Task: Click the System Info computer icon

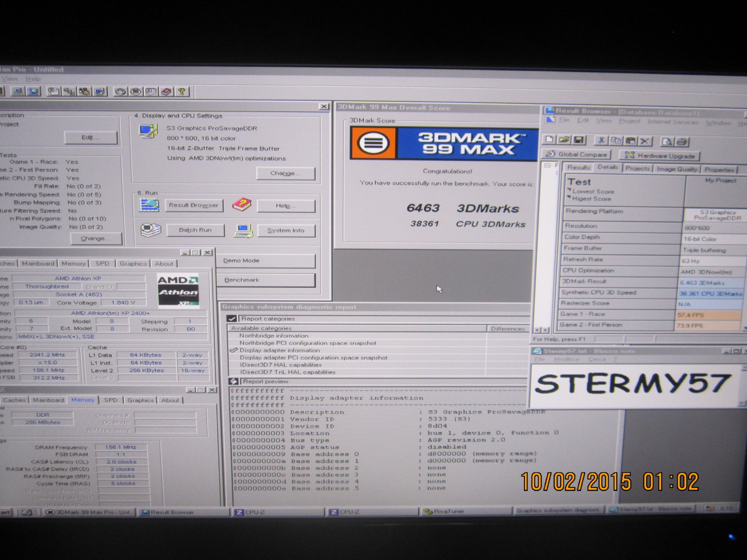Action: tap(243, 230)
